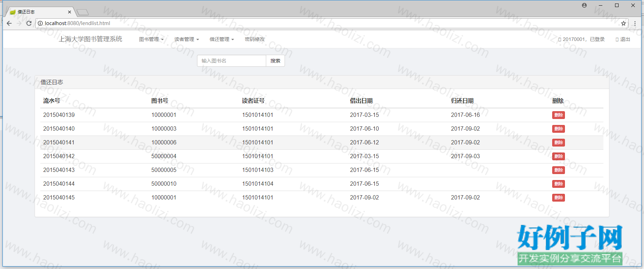Delete record 2015040142 with 删除
Screen dimensions: 644x269
click(558, 156)
